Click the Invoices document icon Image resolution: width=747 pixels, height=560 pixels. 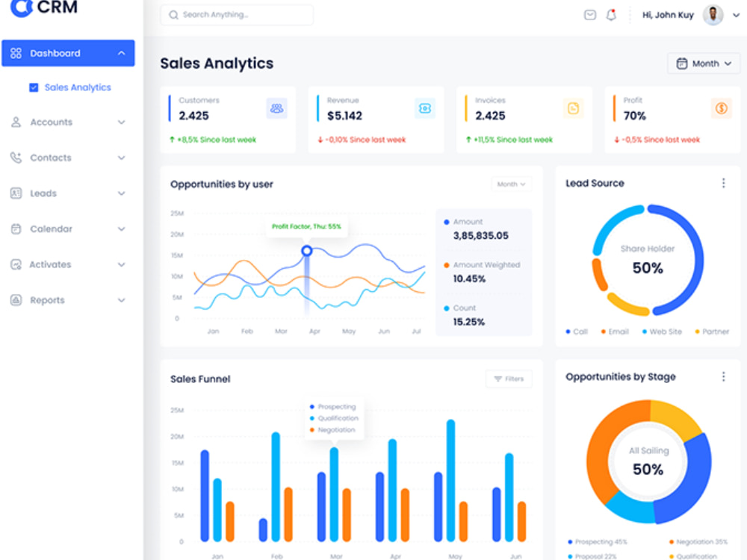coord(573,108)
